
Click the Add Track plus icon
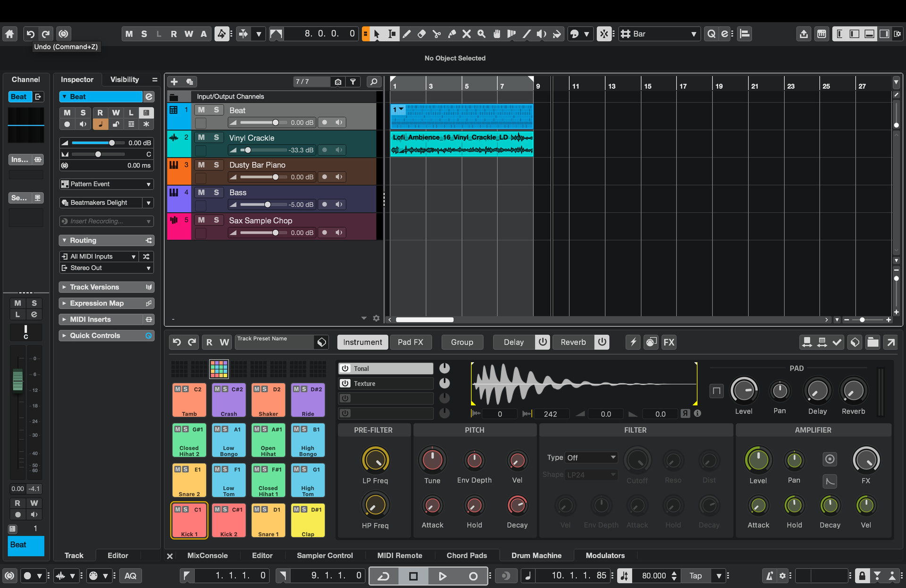click(x=174, y=82)
